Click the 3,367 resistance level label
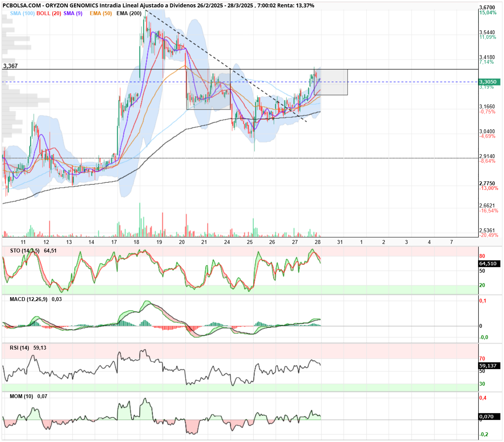Screen dimensions: 504x442 pos(10,66)
